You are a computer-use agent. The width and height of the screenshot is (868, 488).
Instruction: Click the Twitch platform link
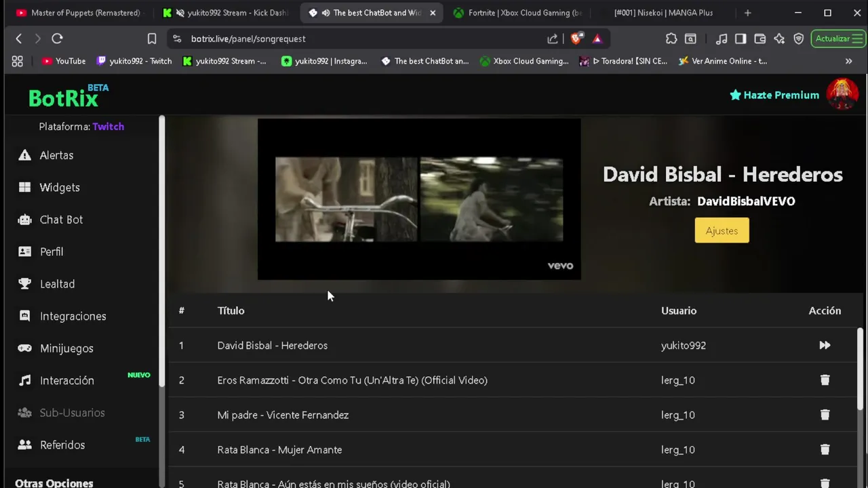pos(108,127)
